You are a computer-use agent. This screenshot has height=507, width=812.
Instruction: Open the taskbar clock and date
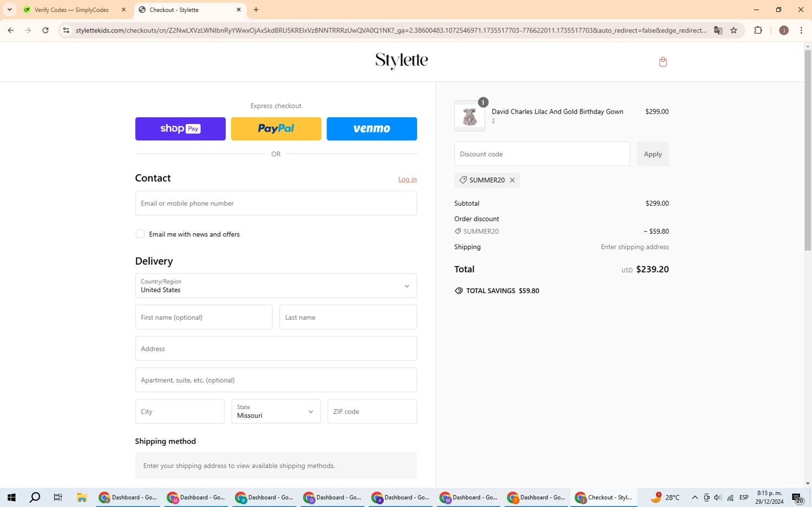pyautogui.click(x=769, y=497)
